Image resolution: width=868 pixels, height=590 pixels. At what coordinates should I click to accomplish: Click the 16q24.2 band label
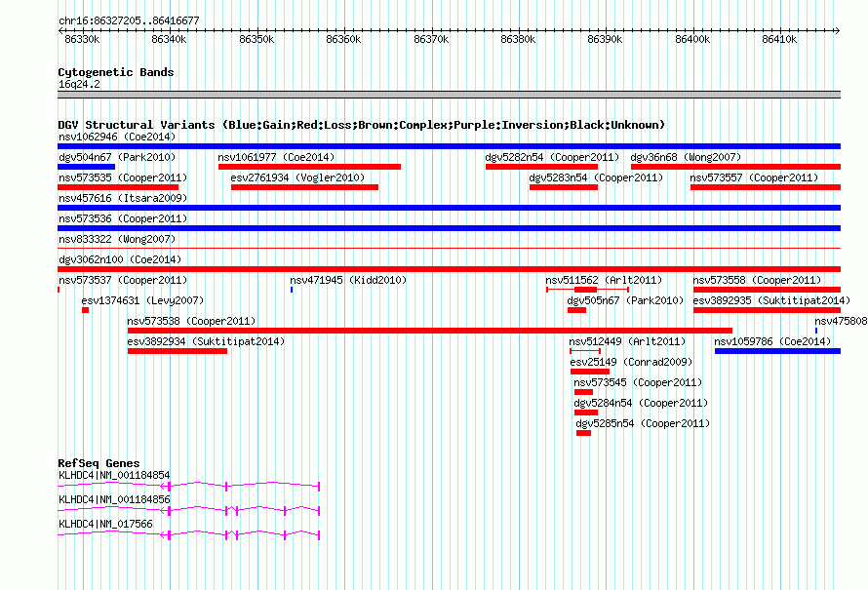tap(79, 84)
